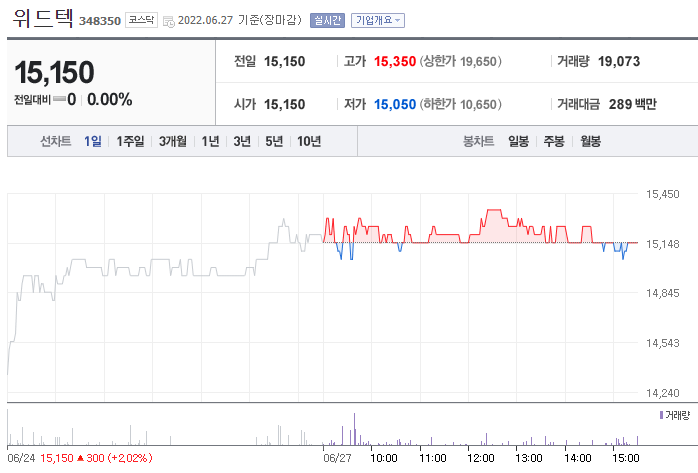The width and height of the screenshot is (698, 473).
Task: Click the 06/27 date axis label
Action: (x=337, y=458)
